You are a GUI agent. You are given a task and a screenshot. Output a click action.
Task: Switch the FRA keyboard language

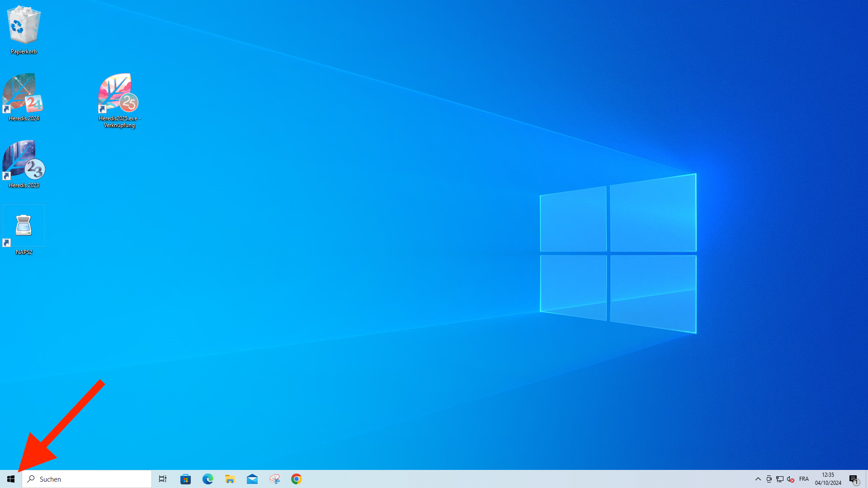(x=804, y=479)
